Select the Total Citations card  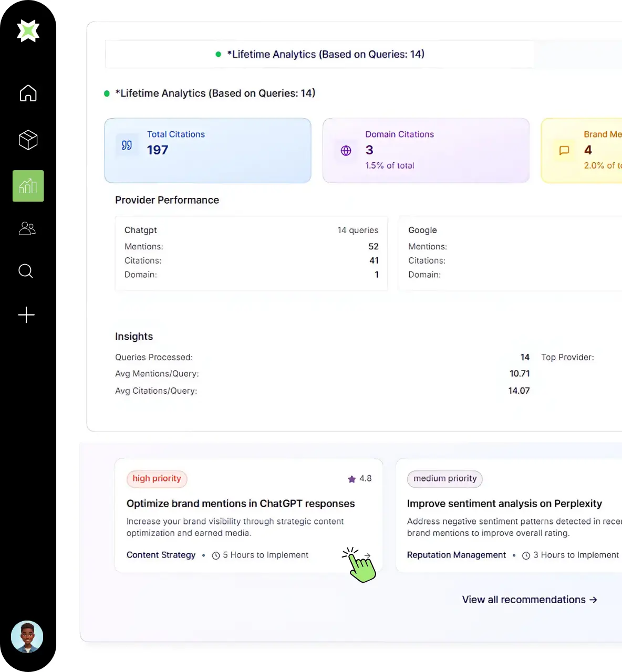pyautogui.click(x=208, y=151)
